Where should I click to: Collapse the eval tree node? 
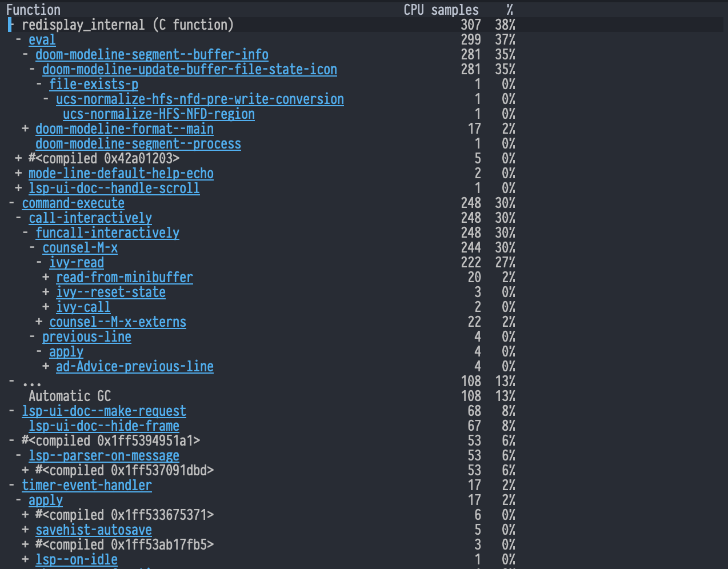click(18, 39)
